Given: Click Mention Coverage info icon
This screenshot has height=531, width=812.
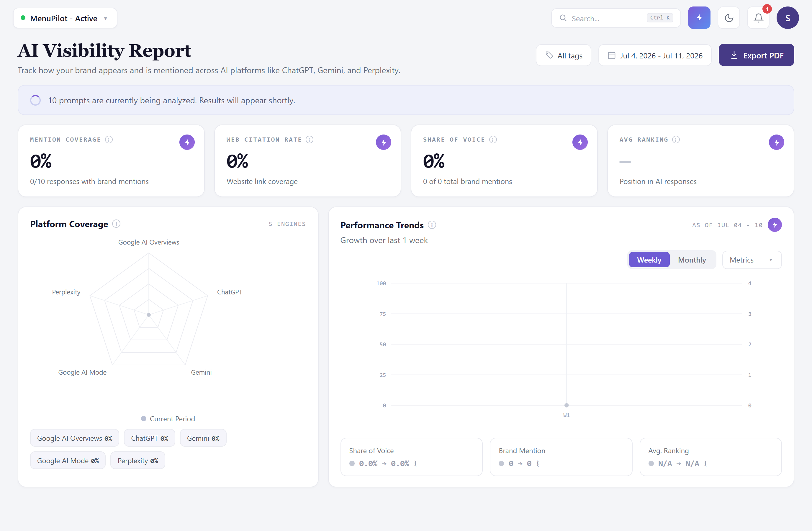Looking at the screenshot, I should click(109, 140).
